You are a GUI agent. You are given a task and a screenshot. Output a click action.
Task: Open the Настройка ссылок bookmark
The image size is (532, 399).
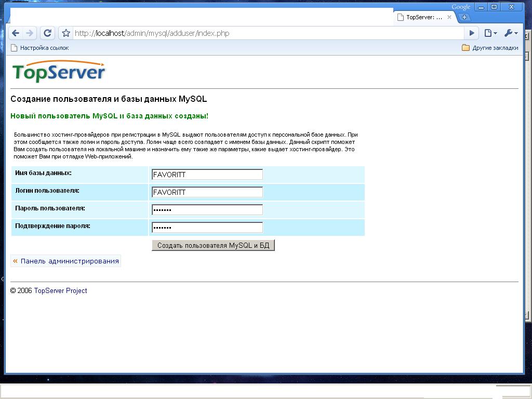[39, 48]
